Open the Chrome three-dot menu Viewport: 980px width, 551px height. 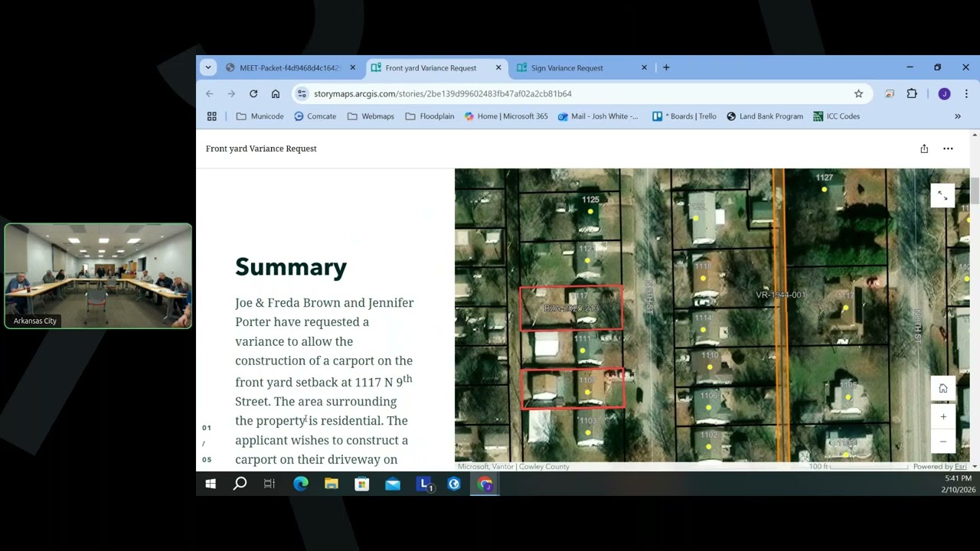point(966,93)
